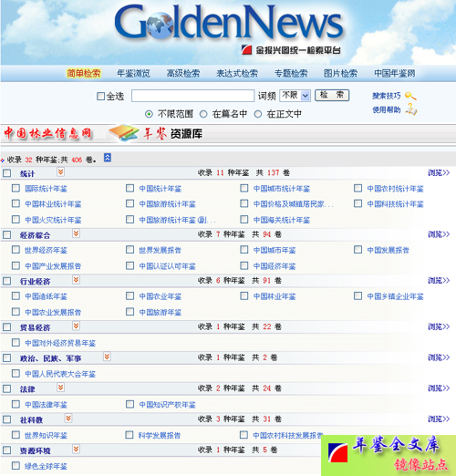The height and width of the screenshot is (476, 456).
Task: Switch to 高级检索 tab
Action: [x=183, y=73]
